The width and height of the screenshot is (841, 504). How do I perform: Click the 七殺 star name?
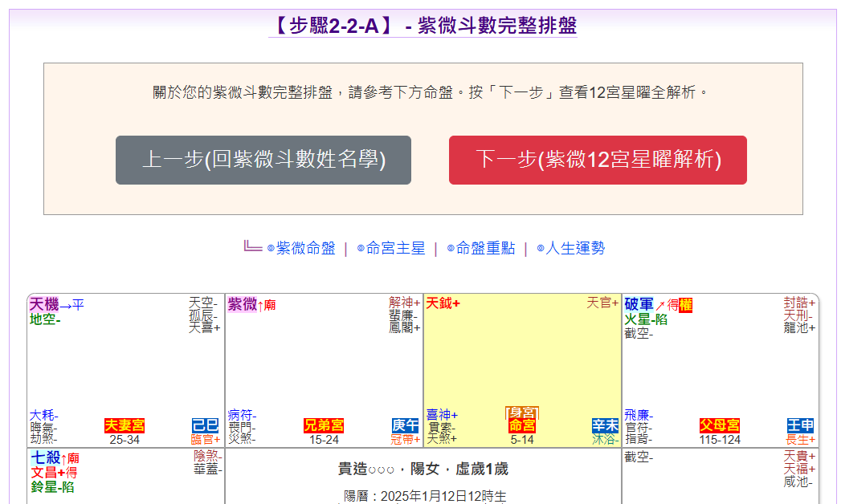[x=45, y=457]
